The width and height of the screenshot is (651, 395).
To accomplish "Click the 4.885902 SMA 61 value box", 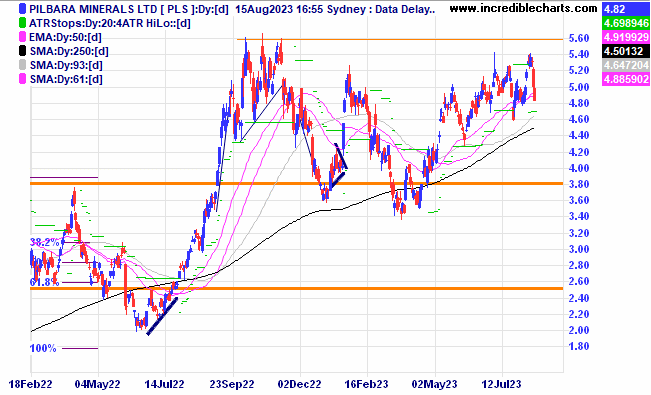I will click(625, 79).
